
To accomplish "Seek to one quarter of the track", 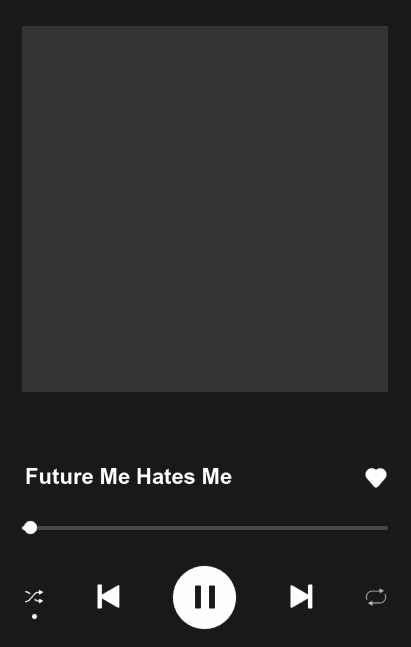I will [113, 528].
